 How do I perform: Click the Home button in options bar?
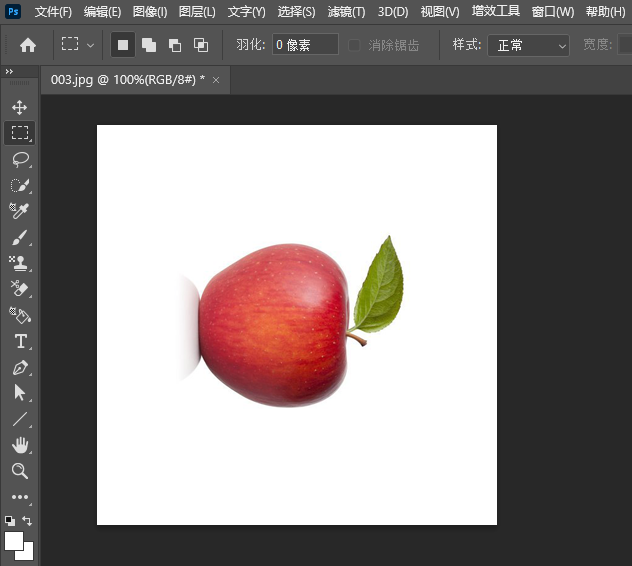pyautogui.click(x=28, y=45)
